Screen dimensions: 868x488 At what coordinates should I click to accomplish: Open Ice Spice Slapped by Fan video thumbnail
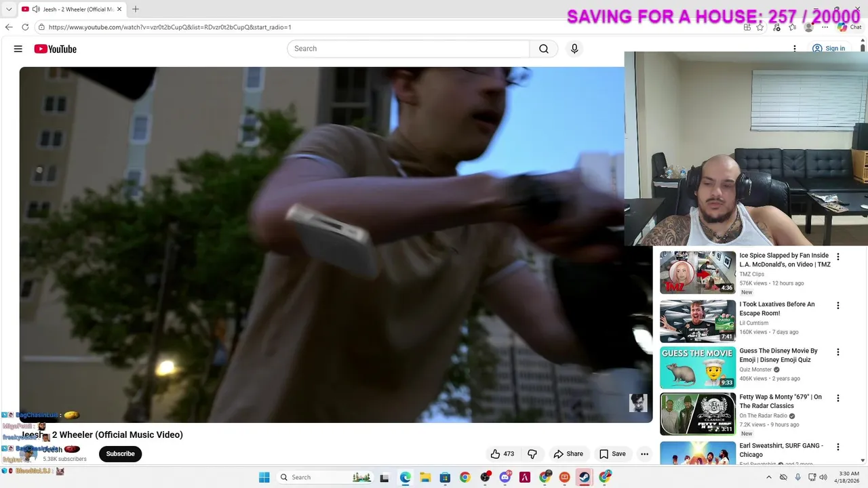pyautogui.click(x=698, y=272)
